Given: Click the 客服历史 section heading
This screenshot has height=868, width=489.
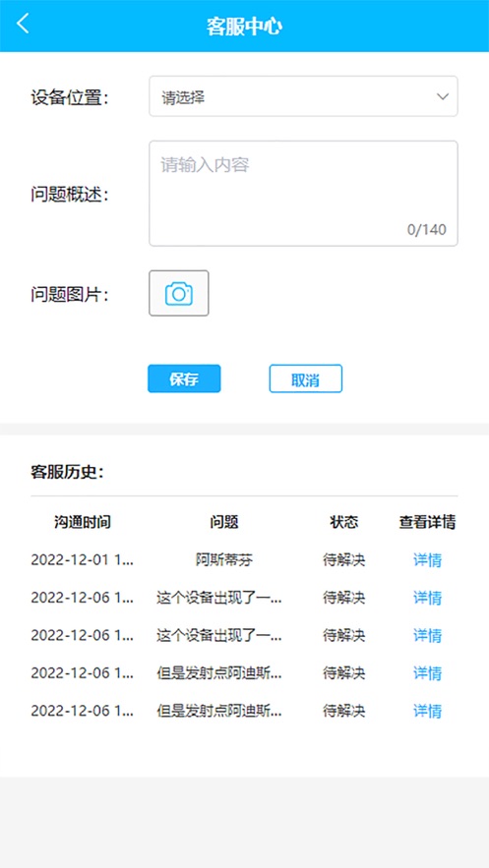Looking at the screenshot, I should [67, 472].
